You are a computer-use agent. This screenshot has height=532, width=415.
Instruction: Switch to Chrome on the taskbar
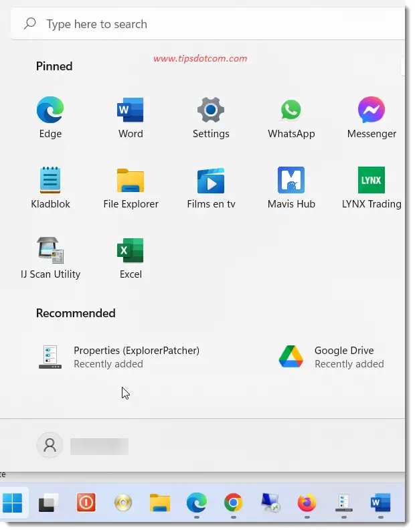(x=233, y=503)
